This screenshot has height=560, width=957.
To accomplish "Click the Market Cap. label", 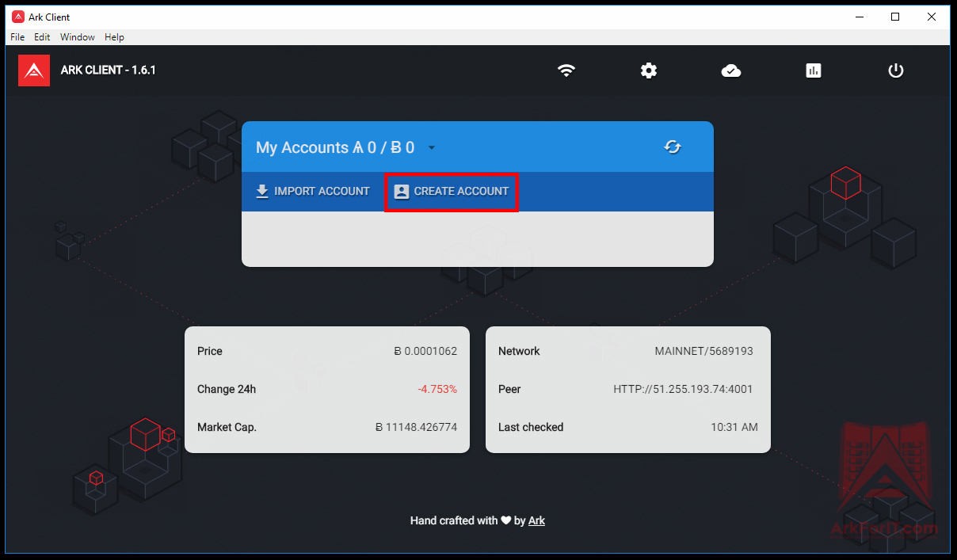I will [227, 427].
